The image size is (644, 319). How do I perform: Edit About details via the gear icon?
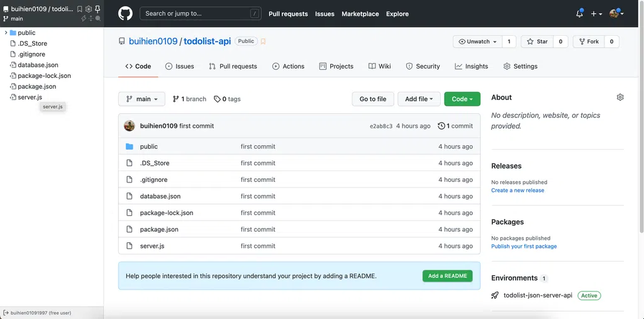[620, 98]
